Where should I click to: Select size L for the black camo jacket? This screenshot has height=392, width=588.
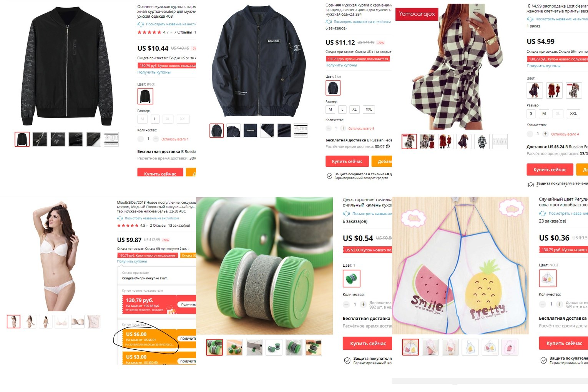coord(155,119)
